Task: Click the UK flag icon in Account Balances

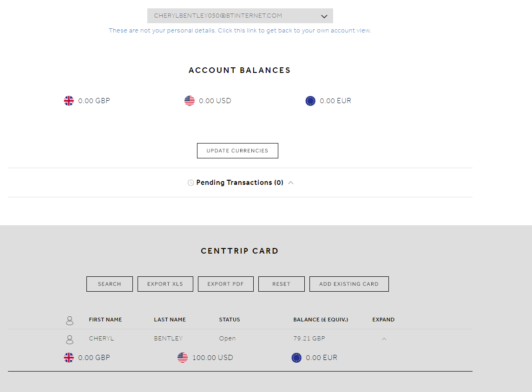Action: 69,101
